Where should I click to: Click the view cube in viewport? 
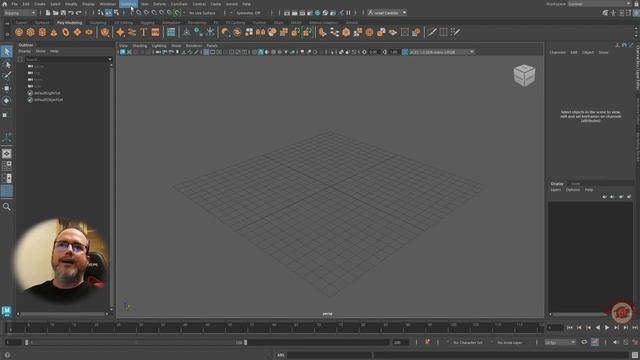tap(524, 76)
